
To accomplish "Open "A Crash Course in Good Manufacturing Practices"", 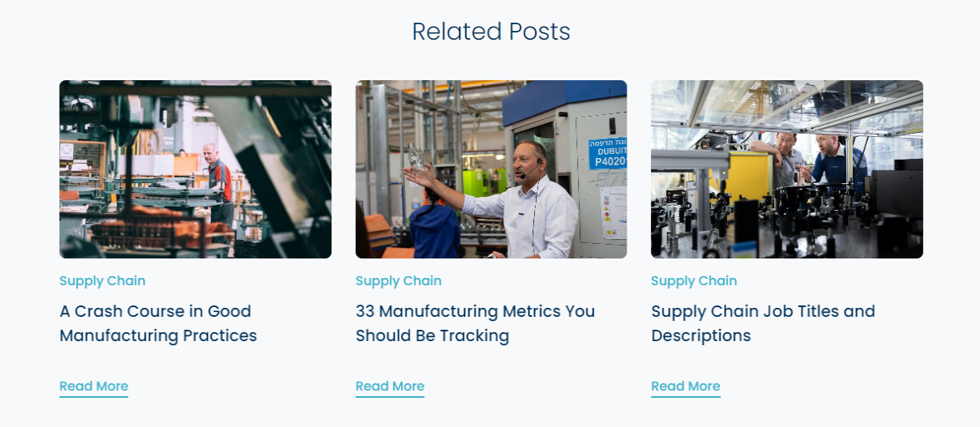I will point(158,323).
